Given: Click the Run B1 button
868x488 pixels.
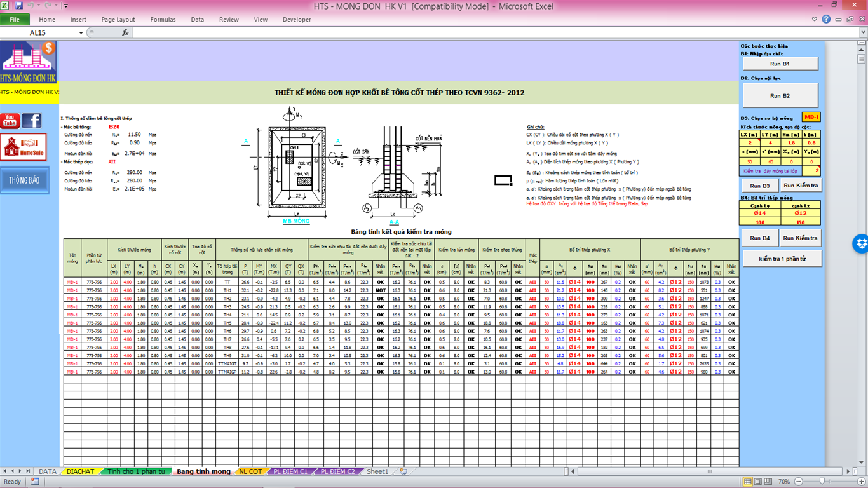Looking at the screenshot, I should 780,64.
